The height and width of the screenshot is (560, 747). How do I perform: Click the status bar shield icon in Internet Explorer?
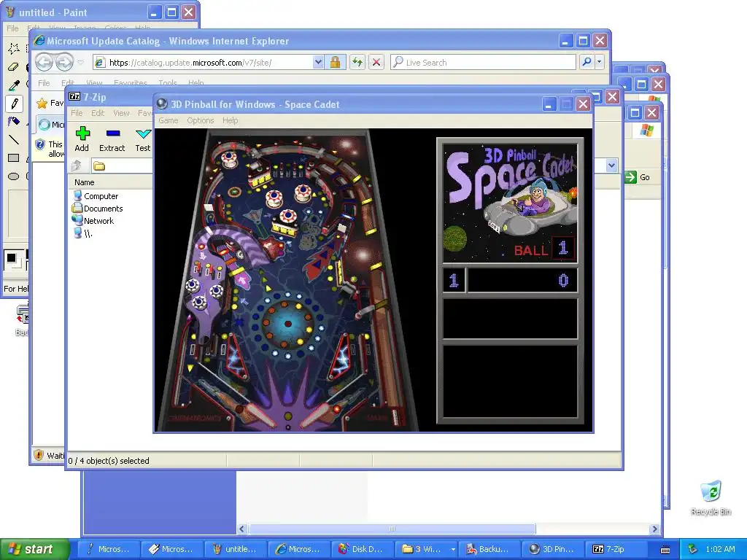point(39,455)
